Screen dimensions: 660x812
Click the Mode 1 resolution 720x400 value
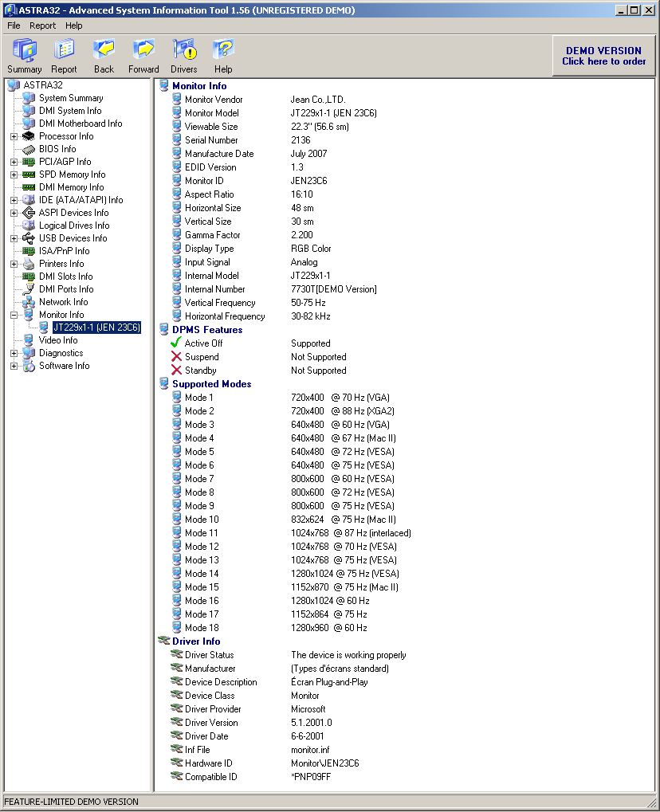tap(307, 397)
